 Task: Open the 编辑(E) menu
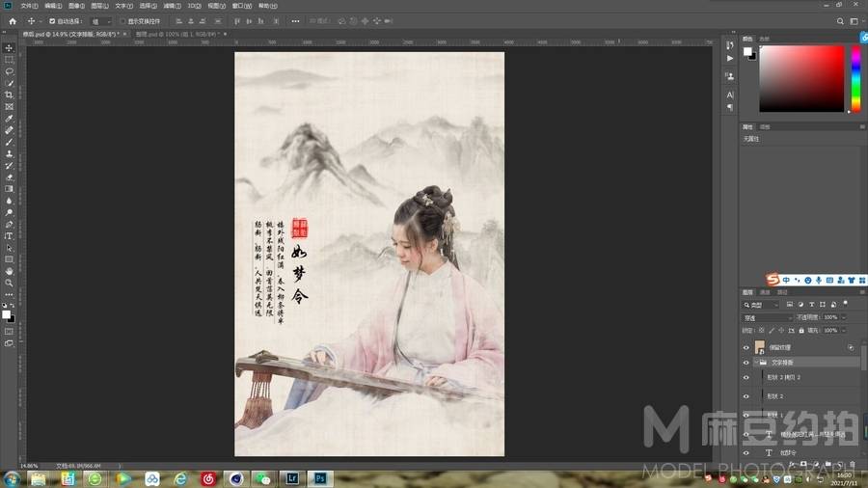tap(53, 6)
